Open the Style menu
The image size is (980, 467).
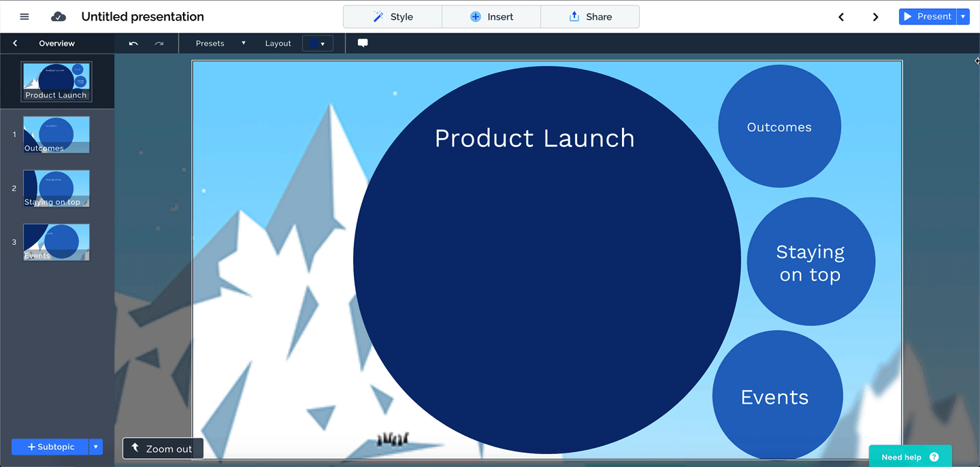393,16
